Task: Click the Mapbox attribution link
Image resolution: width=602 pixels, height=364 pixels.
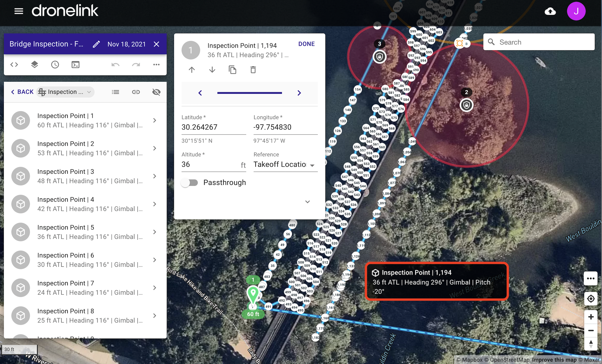Action: [469, 360]
